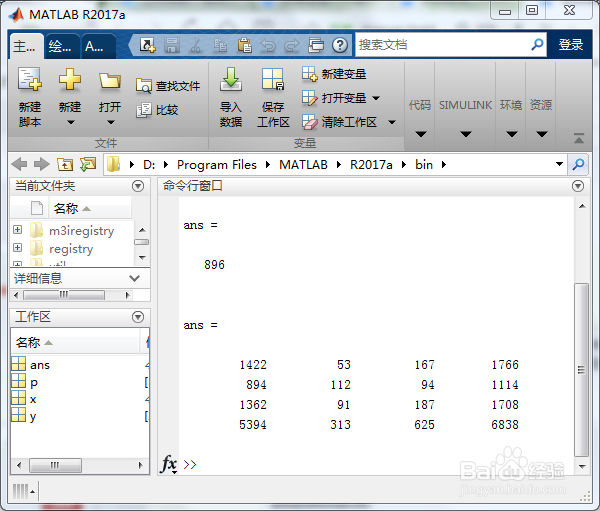The width and height of the screenshot is (600, 511).
Task: Expand the m3iregistry folder
Action: point(17,229)
